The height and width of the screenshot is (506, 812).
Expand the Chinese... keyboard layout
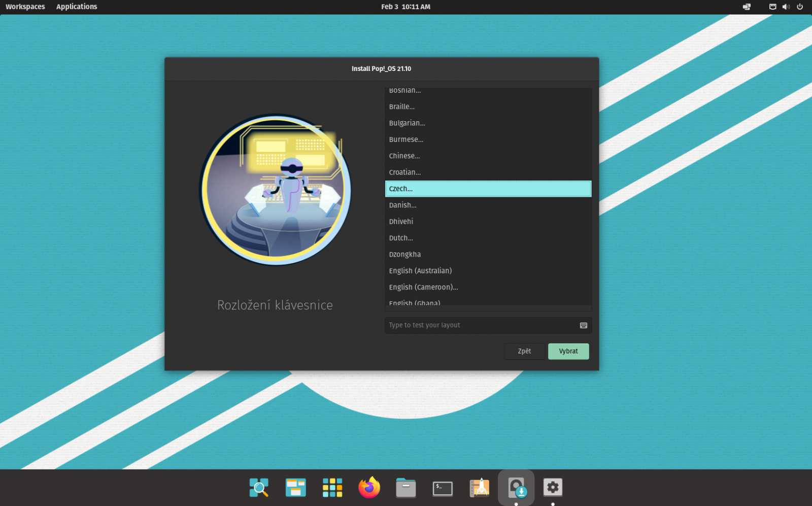click(x=488, y=156)
